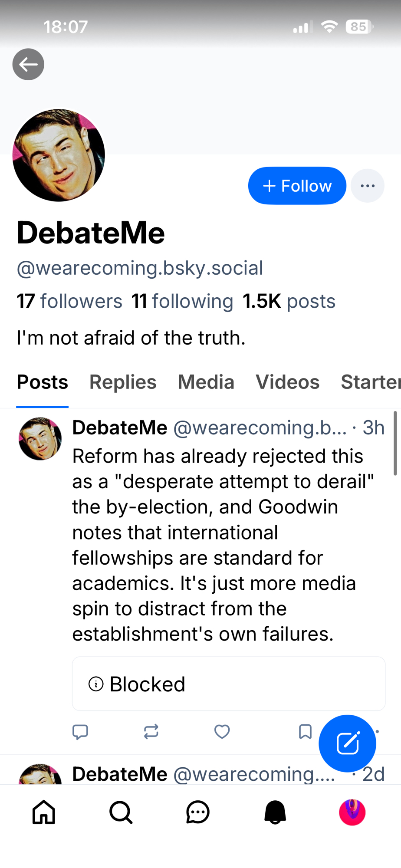The image size is (401, 868).
Task: Open the three-dot profile options menu
Action: pyautogui.click(x=367, y=186)
